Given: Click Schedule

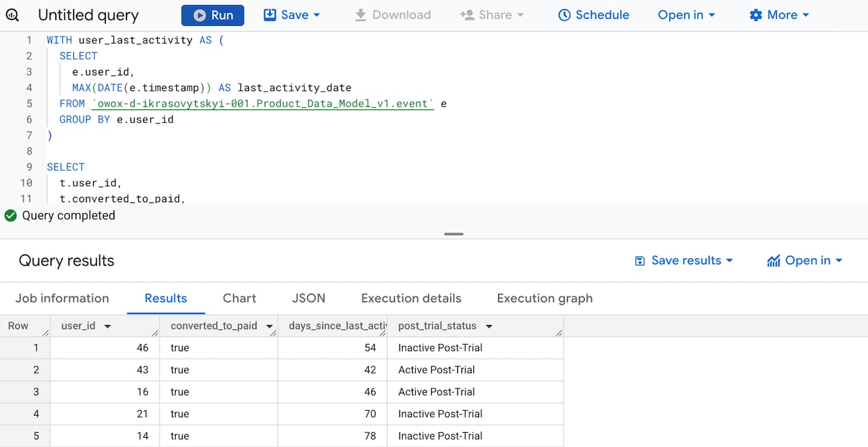Looking at the screenshot, I should (593, 15).
